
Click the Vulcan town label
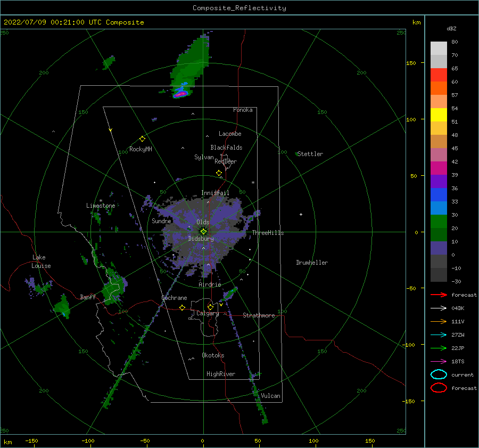271,396
